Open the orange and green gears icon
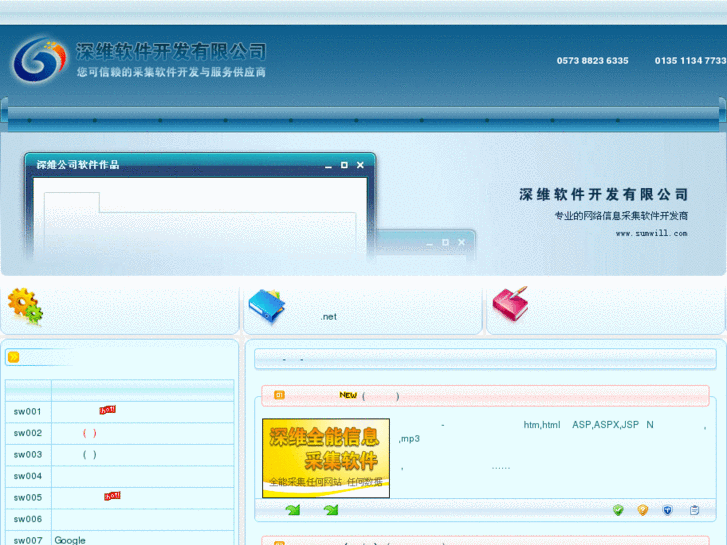This screenshot has height=545, width=727. click(x=25, y=306)
